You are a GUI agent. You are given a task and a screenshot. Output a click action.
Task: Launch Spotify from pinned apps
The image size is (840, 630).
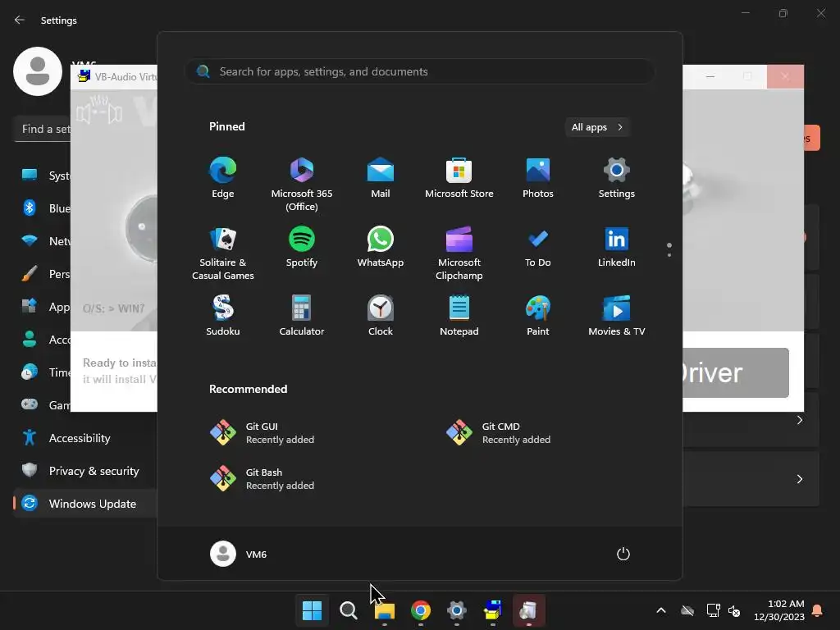(x=302, y=247)
